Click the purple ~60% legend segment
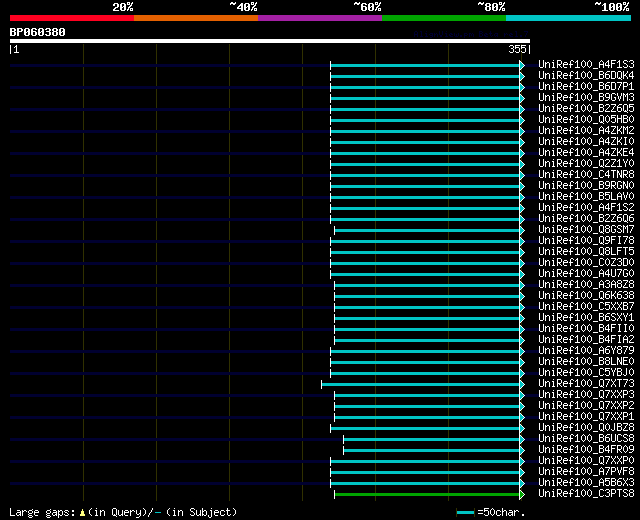 click(x=320, y=18)
